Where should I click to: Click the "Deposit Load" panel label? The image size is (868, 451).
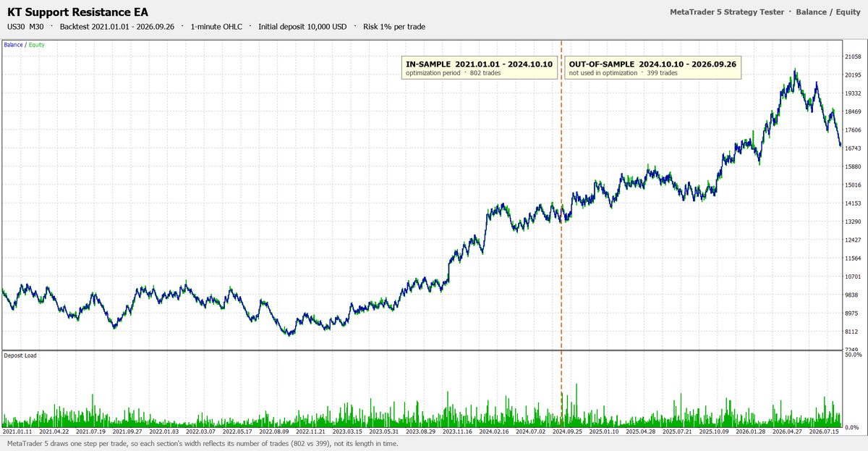(20, 355)
